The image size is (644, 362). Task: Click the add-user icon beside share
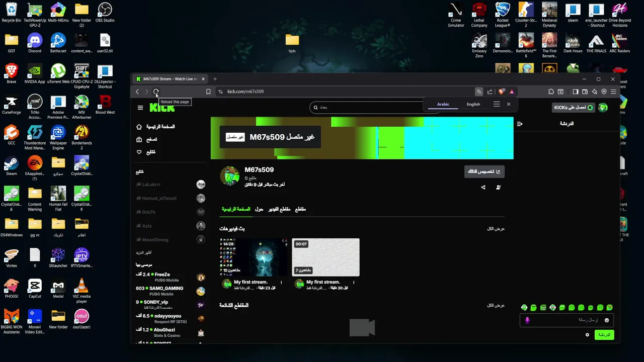pos(498,187)
